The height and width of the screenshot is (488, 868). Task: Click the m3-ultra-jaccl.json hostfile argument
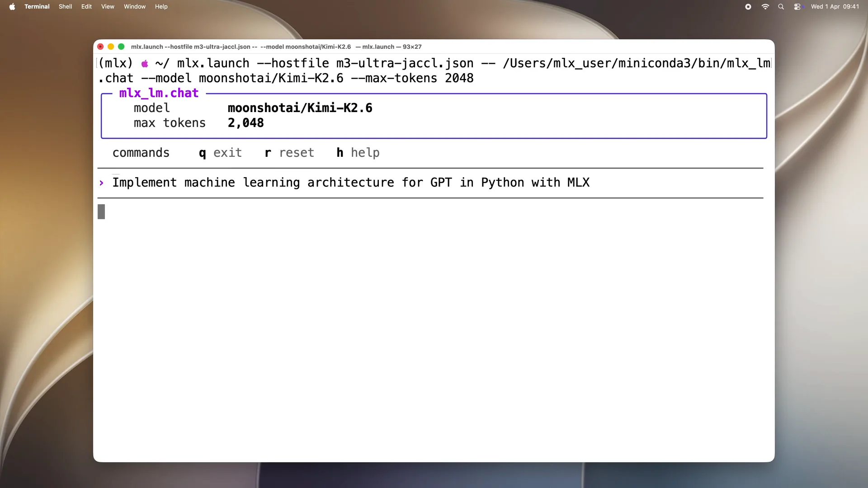point(405,63)
